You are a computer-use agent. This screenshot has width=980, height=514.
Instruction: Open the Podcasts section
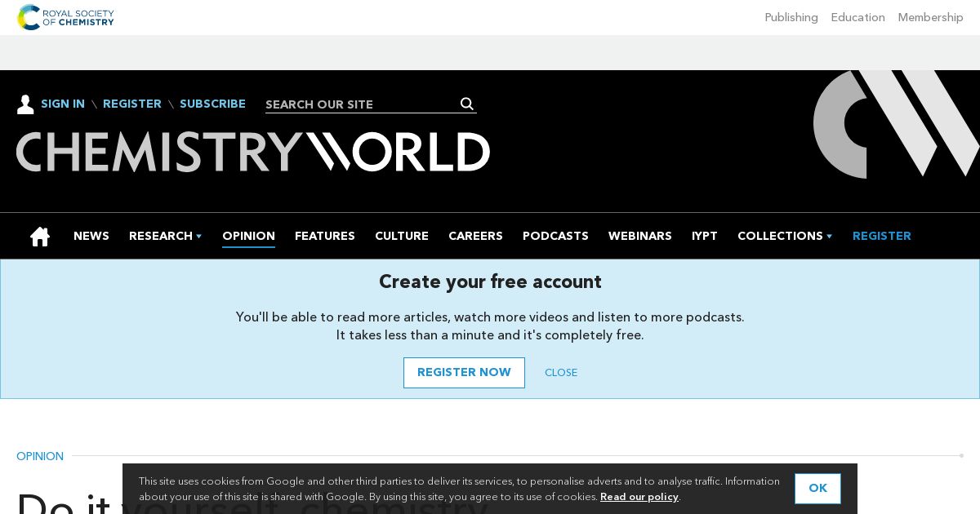[x=555, y=236]
